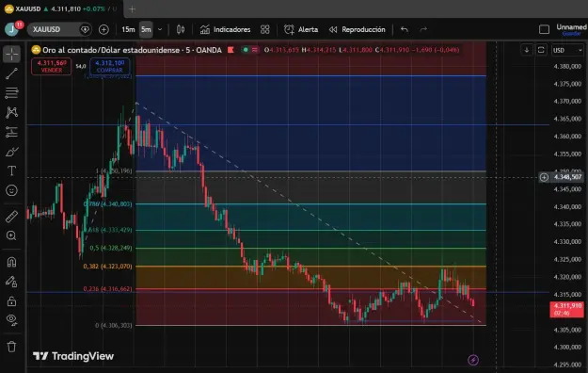Open the chart patterns tool

pos(11,112)
